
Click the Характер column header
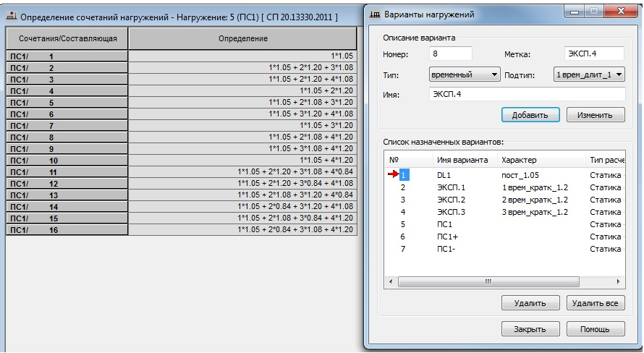[x=519, y=160]
